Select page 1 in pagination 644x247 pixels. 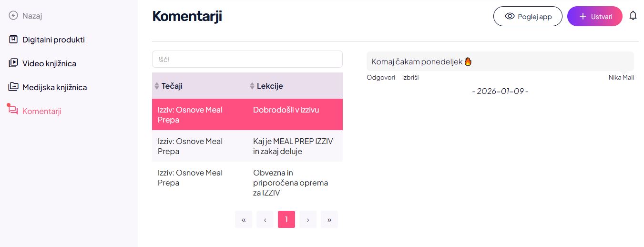(286, 219)
